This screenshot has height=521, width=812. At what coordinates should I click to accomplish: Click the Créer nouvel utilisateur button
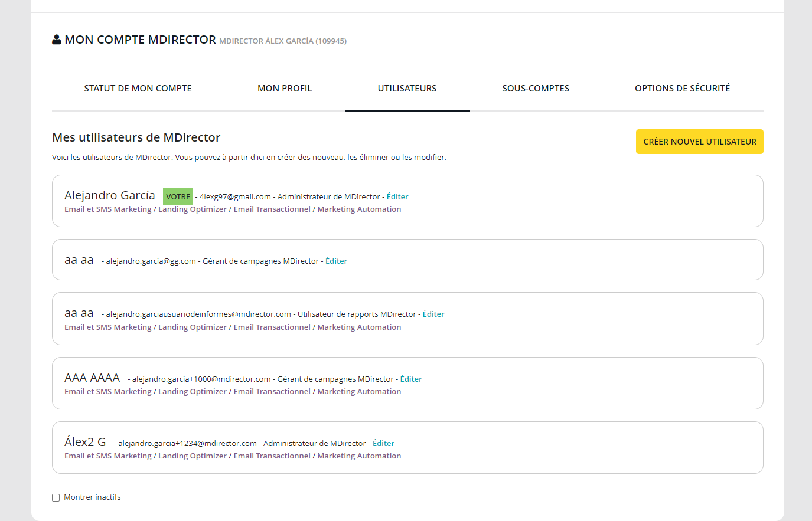pyautogui.click(x=699, y=142)
